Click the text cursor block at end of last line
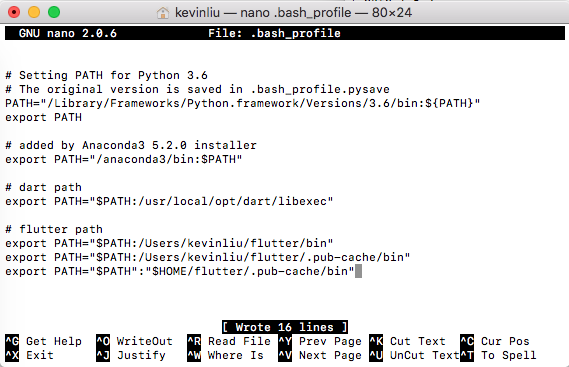This screenshot has height=367, width=569. 358,271
